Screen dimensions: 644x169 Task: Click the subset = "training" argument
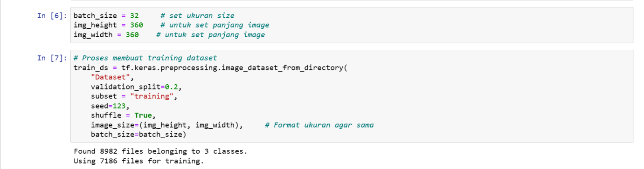click(x=135, y=96)
